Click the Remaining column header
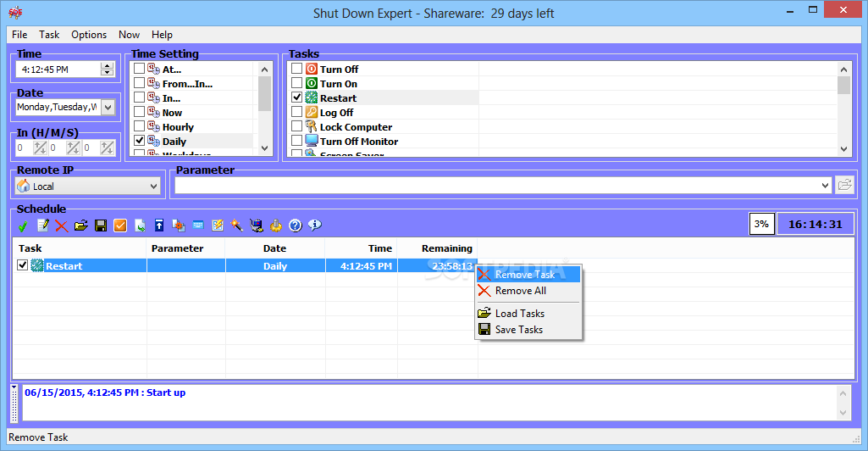 coord(437,248)
